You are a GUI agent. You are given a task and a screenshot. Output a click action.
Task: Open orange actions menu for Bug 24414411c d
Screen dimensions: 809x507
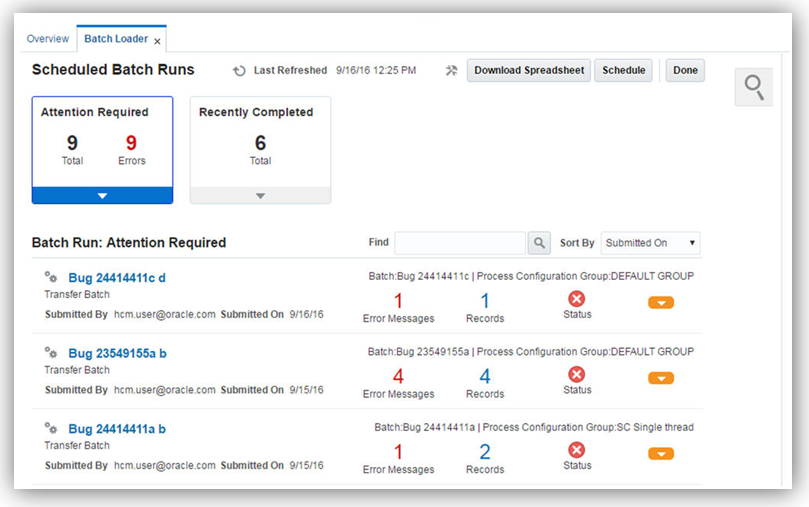click(661, 302)
